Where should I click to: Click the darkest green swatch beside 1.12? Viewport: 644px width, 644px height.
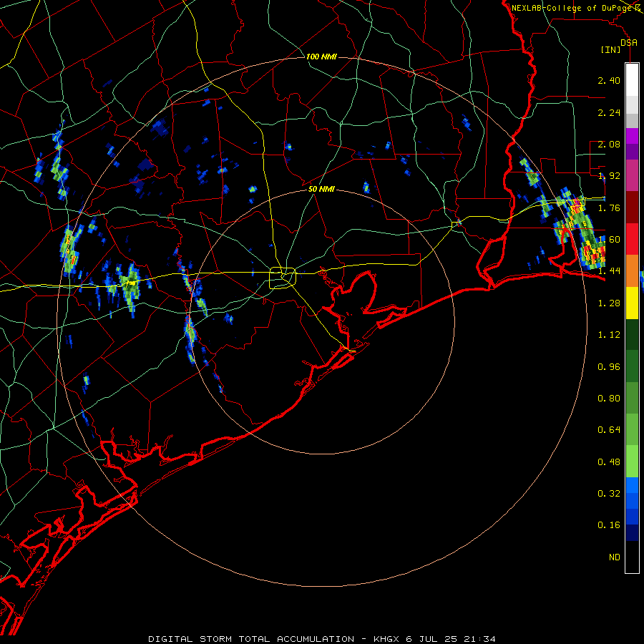click(632, 335)
